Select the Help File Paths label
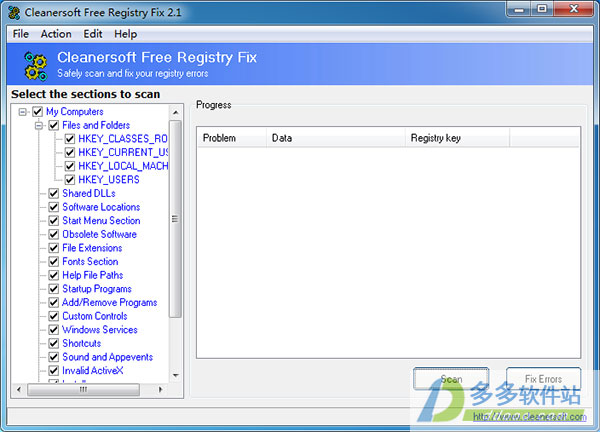600x432 pixels. [93, 275]
